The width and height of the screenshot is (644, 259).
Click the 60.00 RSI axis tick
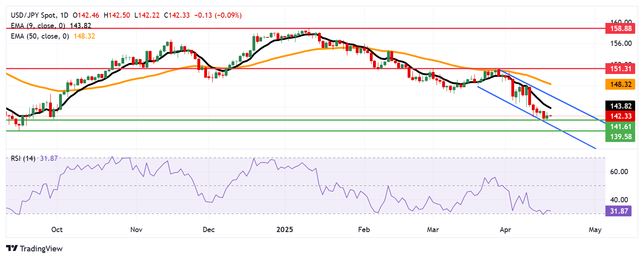(x=619, y=172)
